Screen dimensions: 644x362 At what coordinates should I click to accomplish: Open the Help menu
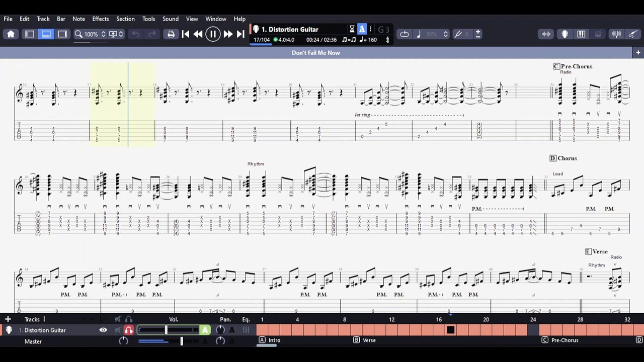(x=239, y=19)
